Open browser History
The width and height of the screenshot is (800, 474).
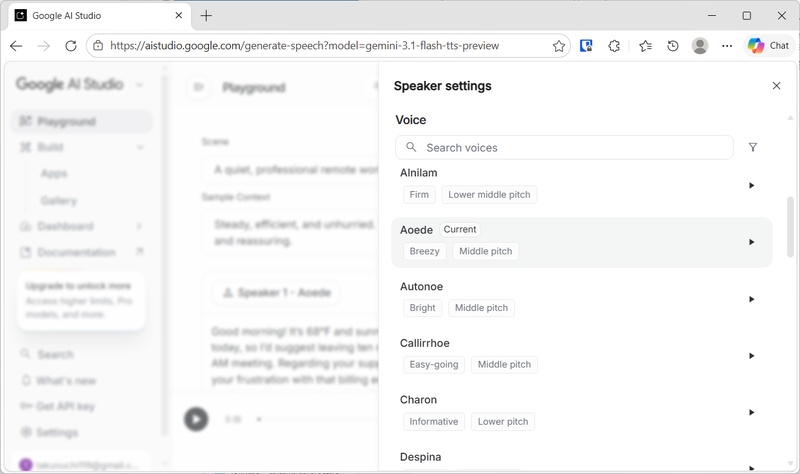pyautogui.click(x=673, y=46)
